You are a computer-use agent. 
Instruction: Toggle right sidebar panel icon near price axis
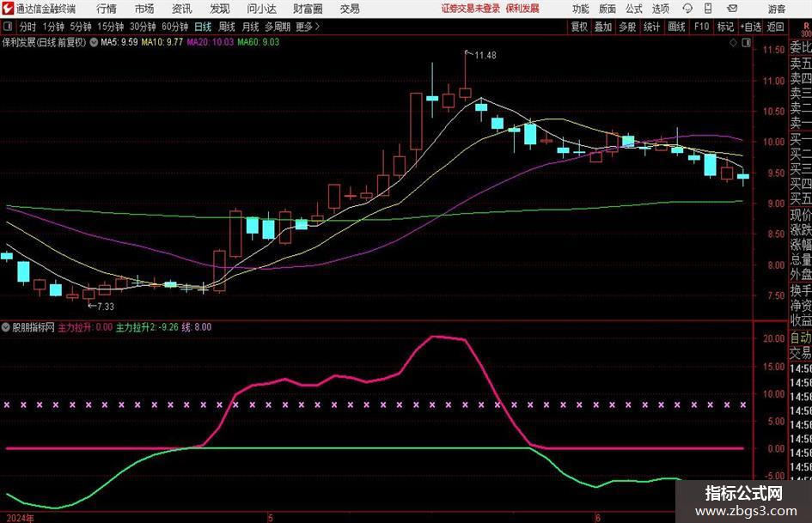tap(746, 43)
